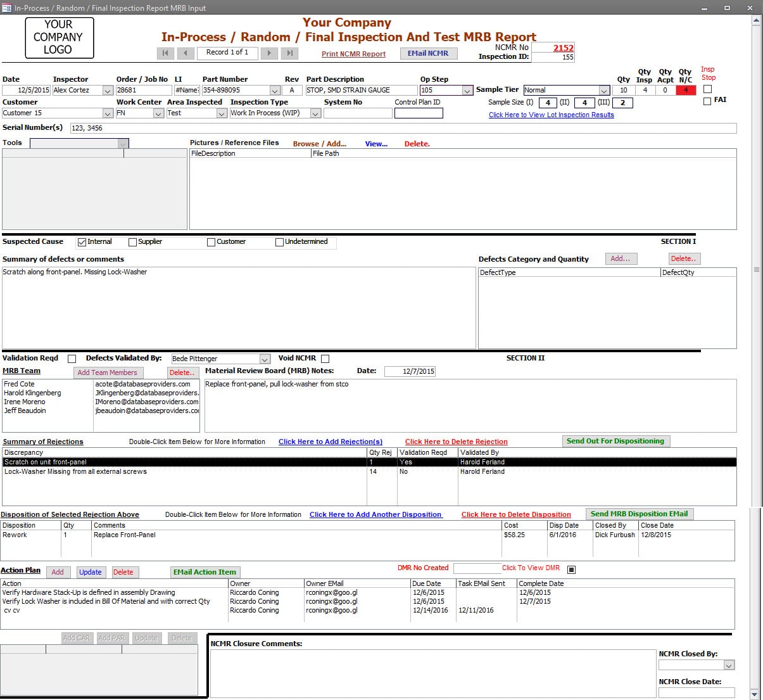This screenshot has height=700, width=763.
Task: Uncheck Internal suspected cause
Action: click(x=82, y=242)
